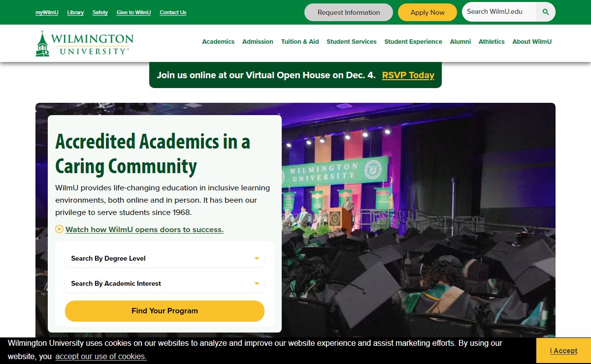
Task: Open the Student Experience menu
Action: (x=413, y=42)
